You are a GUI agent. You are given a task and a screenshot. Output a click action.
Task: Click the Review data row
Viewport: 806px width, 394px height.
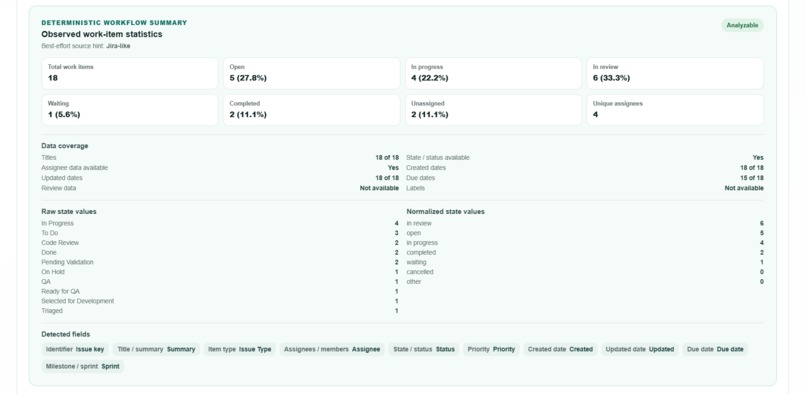coord(220,188)
